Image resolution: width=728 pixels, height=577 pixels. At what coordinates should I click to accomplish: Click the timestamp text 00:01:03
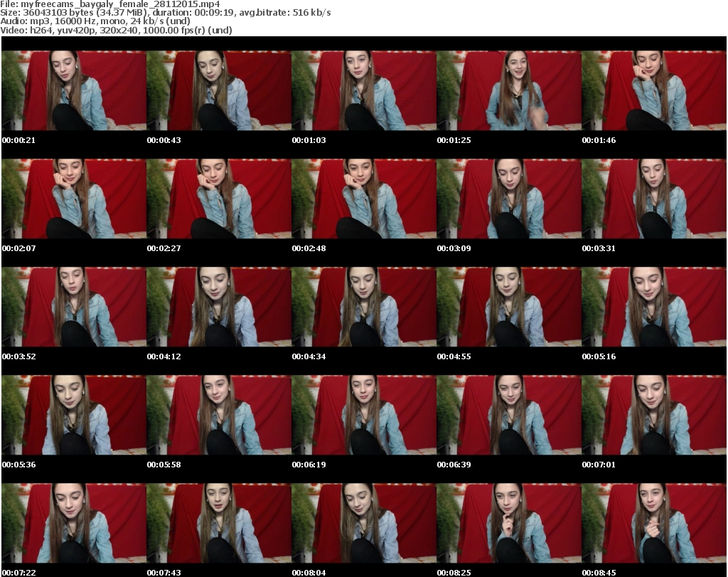[x=309, y=140]
